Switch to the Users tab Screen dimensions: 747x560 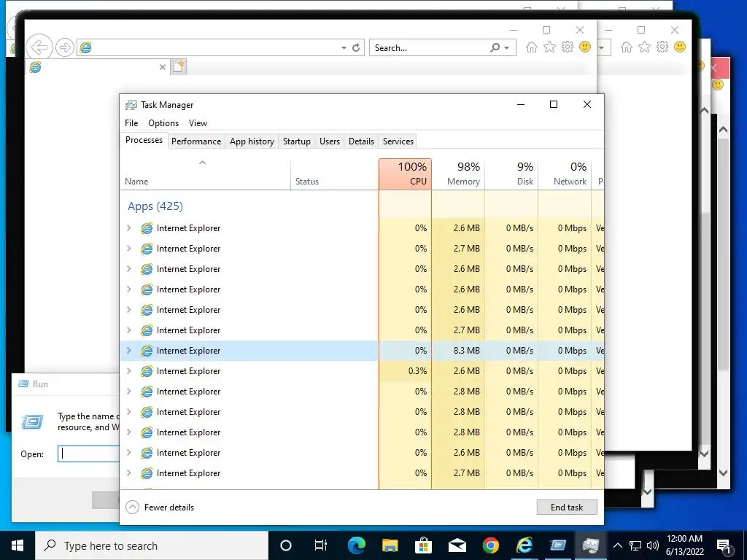tap(330, 141)
